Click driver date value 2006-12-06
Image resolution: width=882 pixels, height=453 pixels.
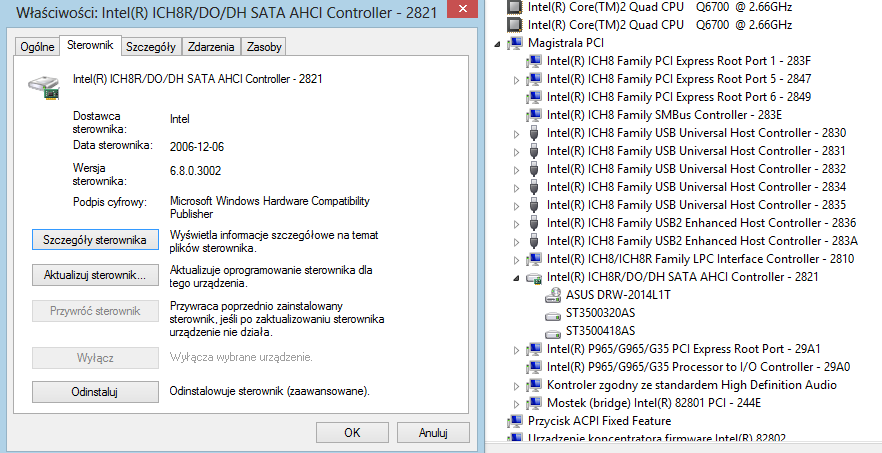(x=197, y=147)
